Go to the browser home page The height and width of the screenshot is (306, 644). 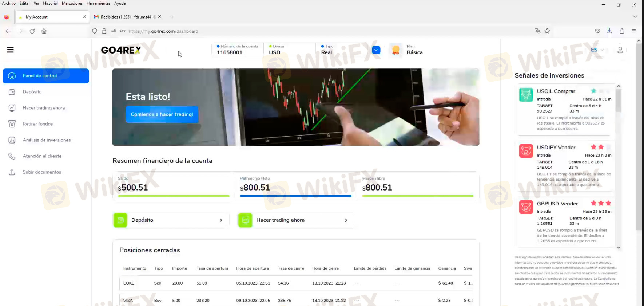[44, 31]
